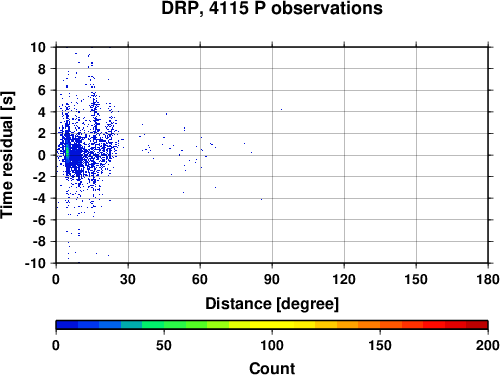Click the x-axis tick label 120
500x375 pixels.
pos(344,279)
